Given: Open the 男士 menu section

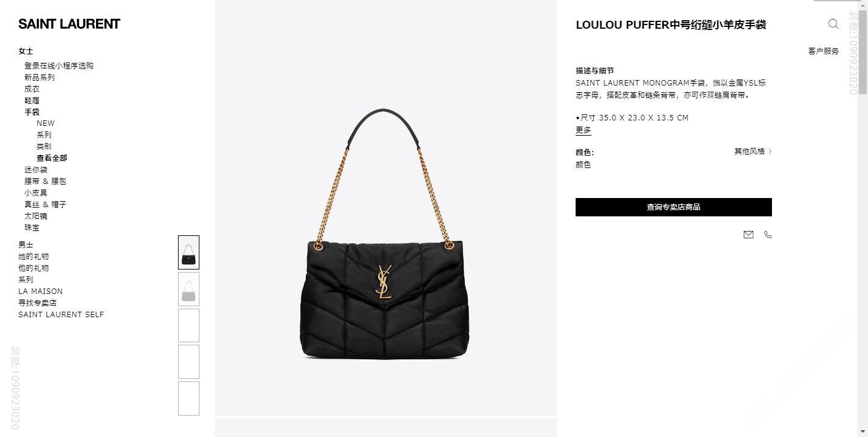Looking at the screenshot, I should (26, 245).
